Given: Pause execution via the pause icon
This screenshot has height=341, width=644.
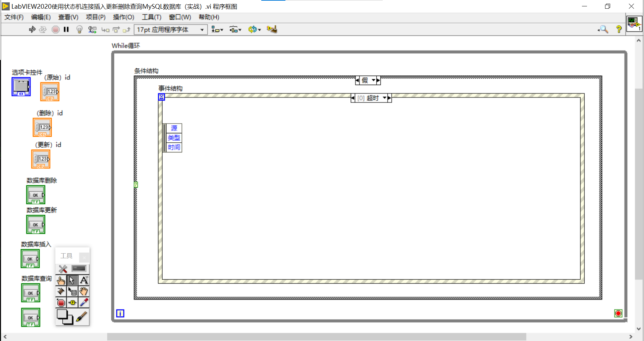Looking at the screenshot, I should click(x=66, y=29).
